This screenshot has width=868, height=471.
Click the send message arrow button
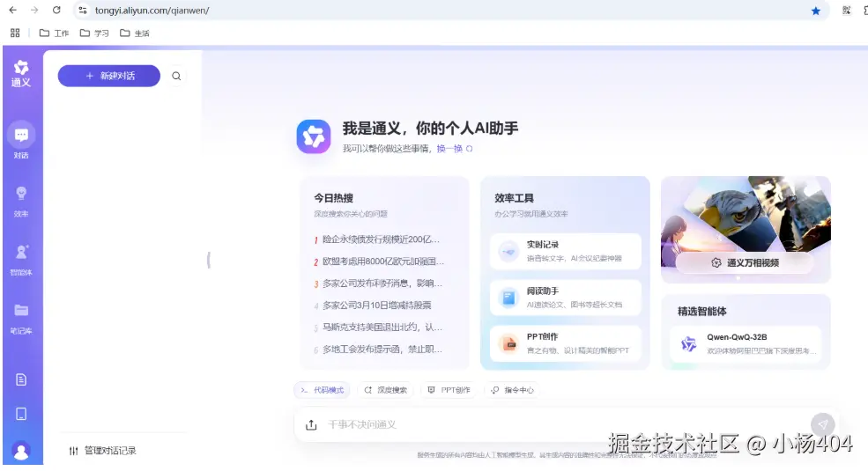coord(822,424)
